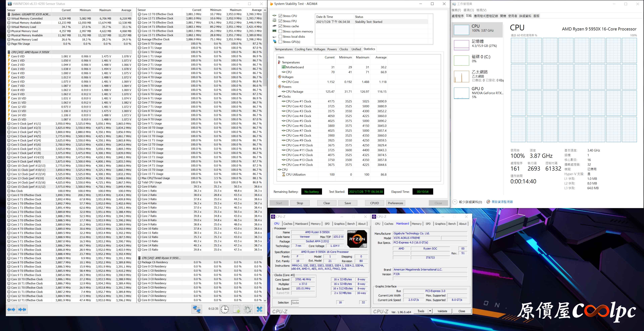Click CPU-Z Validate button
The image size is (644, 331).
click(442, 311)
